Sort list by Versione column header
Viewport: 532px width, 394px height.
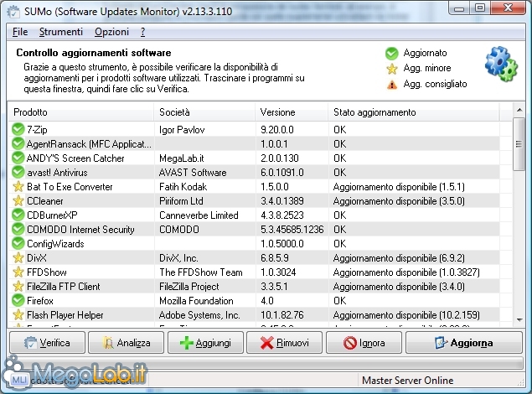click(292, 112)
